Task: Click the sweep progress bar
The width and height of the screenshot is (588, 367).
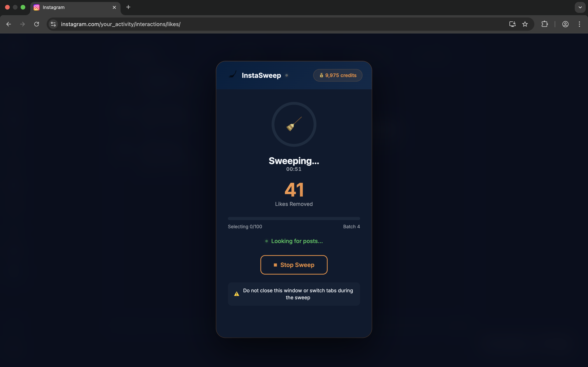Action: tap(294, 219)
